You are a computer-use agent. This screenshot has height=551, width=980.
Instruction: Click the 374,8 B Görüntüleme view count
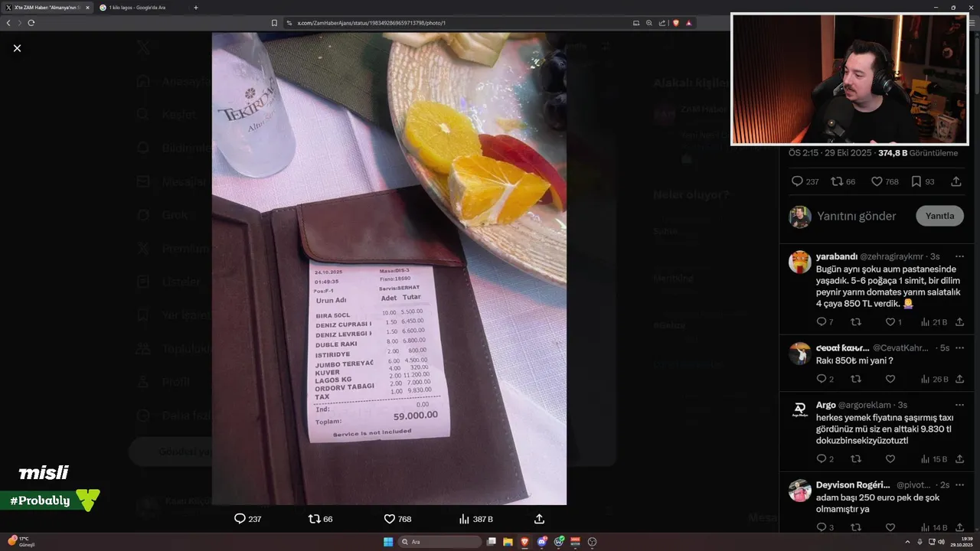[x=918, y=153]
